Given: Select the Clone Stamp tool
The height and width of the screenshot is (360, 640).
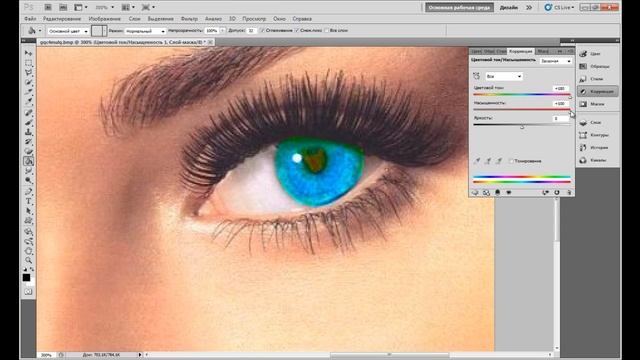Looking at the screenshot, I should tap(28, 133).
